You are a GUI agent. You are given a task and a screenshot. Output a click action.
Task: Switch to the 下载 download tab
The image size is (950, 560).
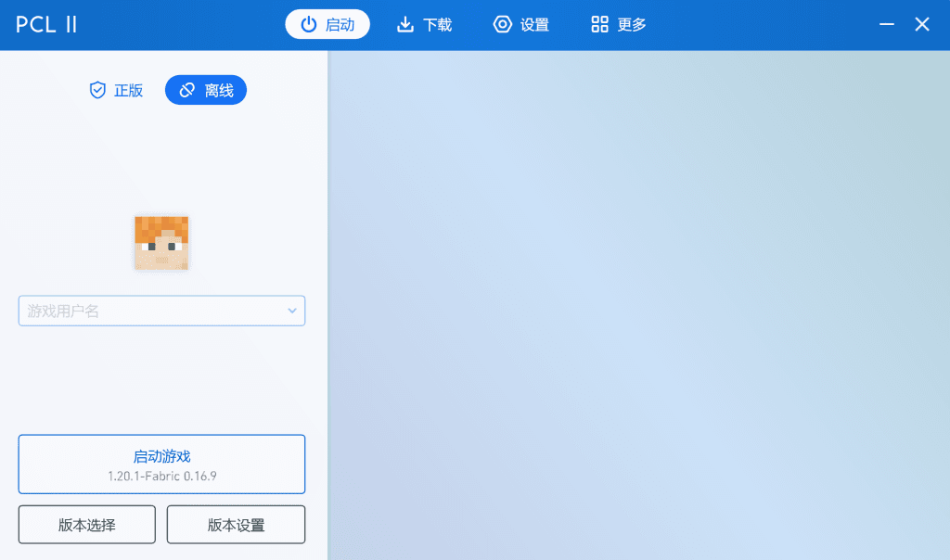(x=424, y=24)
